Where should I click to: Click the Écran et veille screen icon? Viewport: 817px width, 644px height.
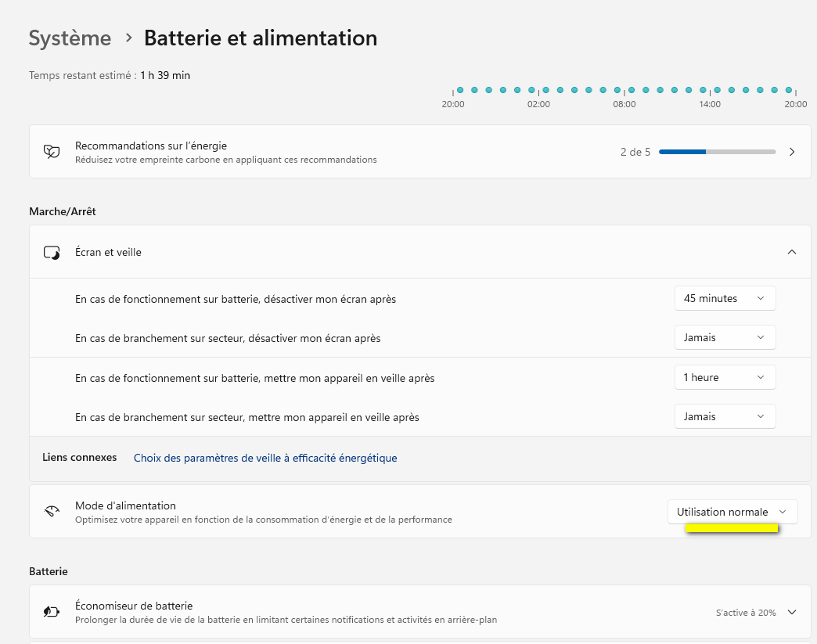click(x=52, y=252)
